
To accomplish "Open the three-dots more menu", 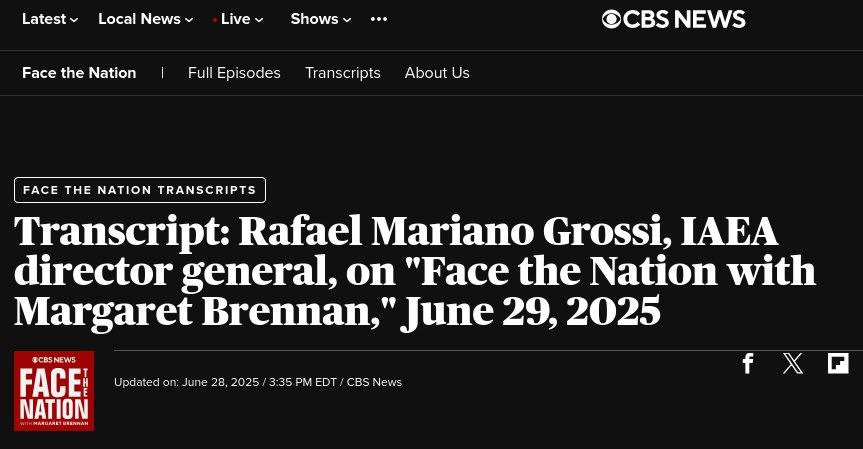I will [x=379, y=19].
